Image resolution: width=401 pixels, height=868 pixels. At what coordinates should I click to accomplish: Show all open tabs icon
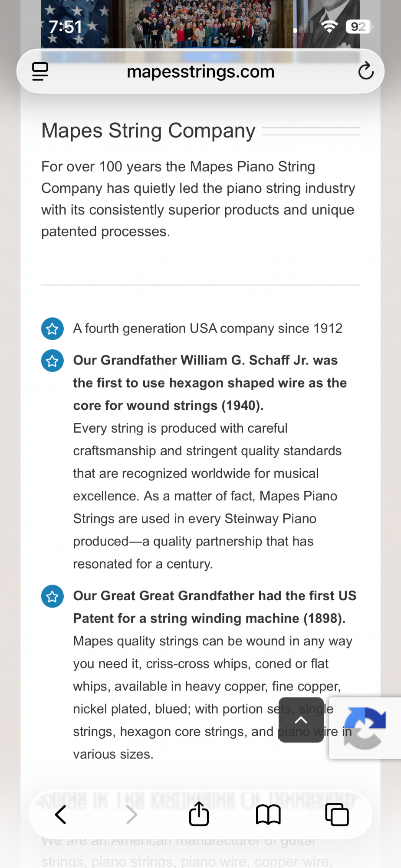coord(337,815)
